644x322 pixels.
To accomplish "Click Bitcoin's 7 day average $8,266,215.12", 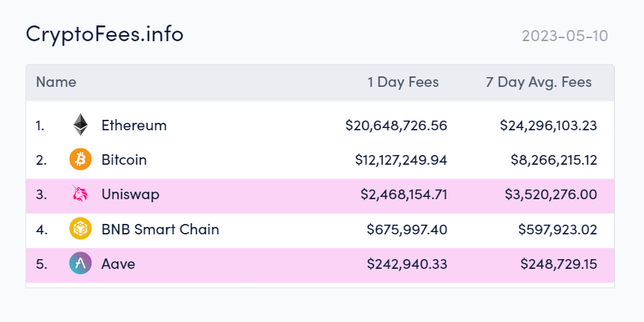I will click(x=553, y=160).
